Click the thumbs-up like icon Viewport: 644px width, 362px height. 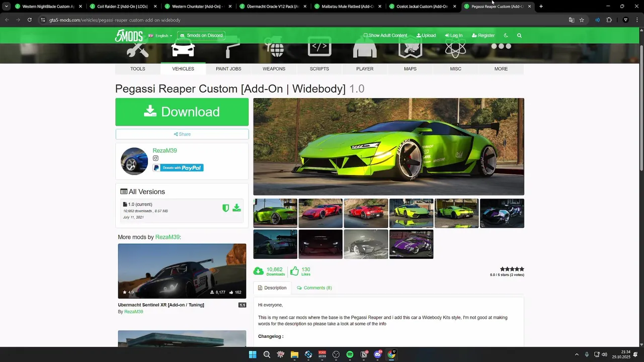[294, 271]
